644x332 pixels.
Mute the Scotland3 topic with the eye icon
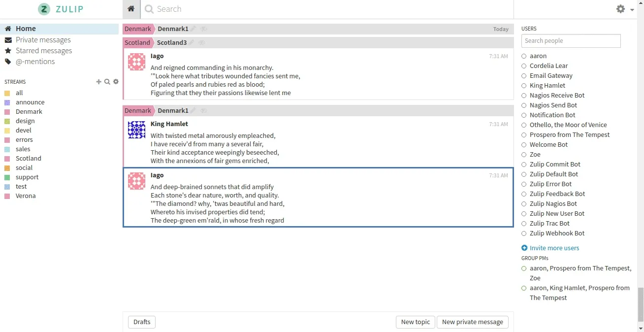[202, 43]
